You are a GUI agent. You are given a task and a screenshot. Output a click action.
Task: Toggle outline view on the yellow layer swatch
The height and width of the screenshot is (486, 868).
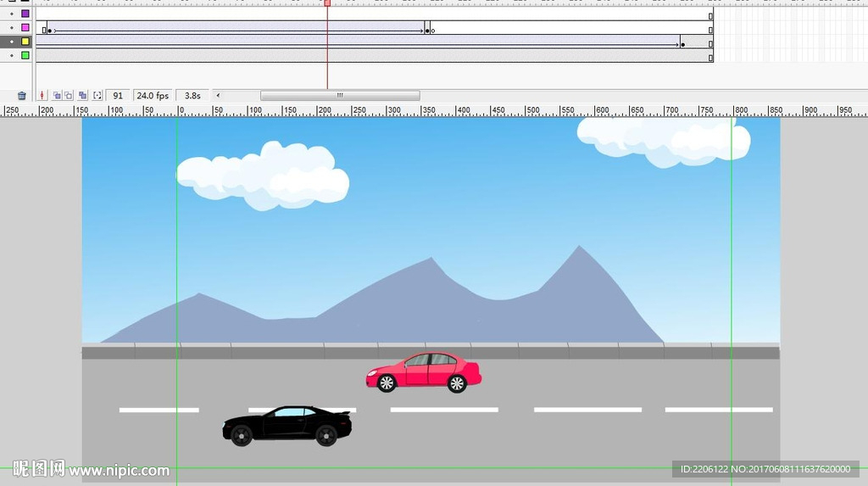[x=25, y=41]
